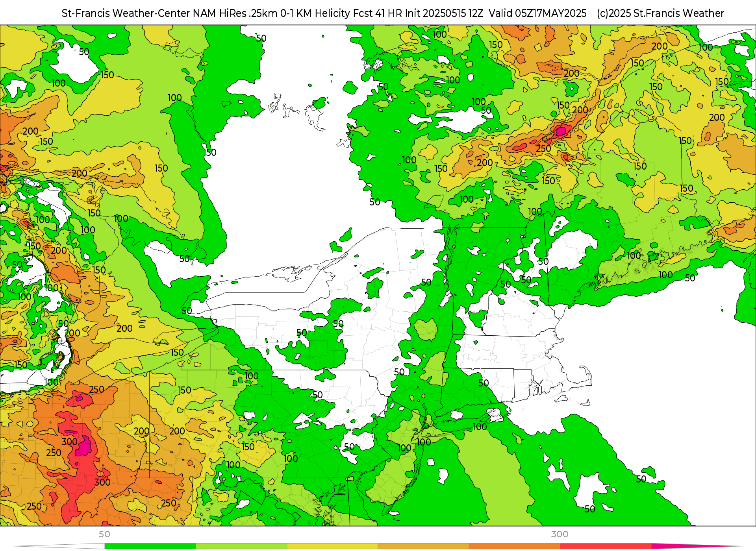The width and height of the screenshot is (756, 551).
Task: Click the gray '300' legend label
Action: [560, 534]
